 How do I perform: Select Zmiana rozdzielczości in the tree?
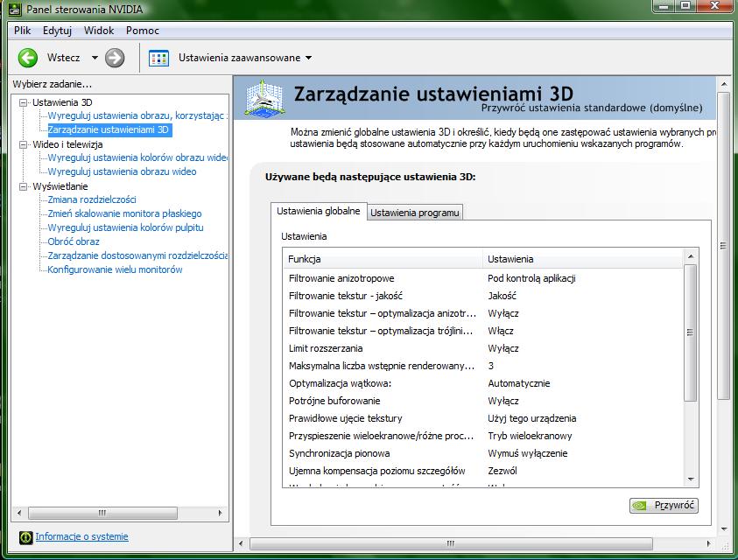click(92, 199)
